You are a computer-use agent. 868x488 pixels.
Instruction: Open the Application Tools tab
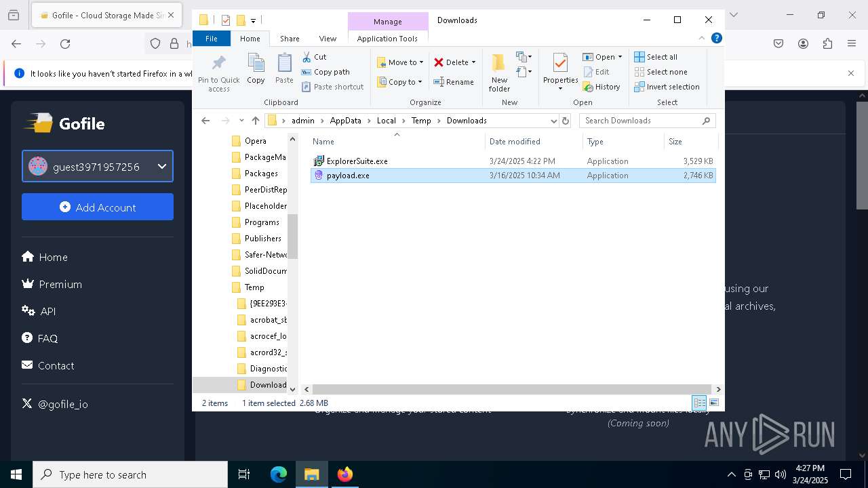tap(387, 39)
